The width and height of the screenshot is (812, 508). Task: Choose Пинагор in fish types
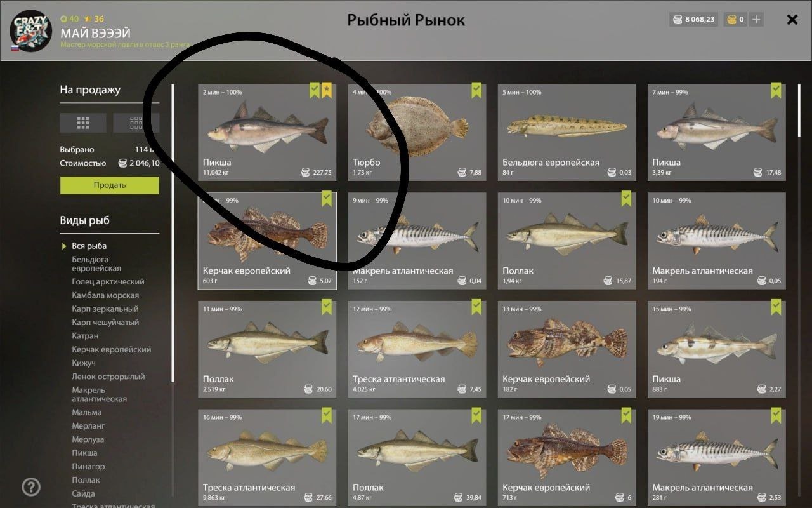pos(88,466)
